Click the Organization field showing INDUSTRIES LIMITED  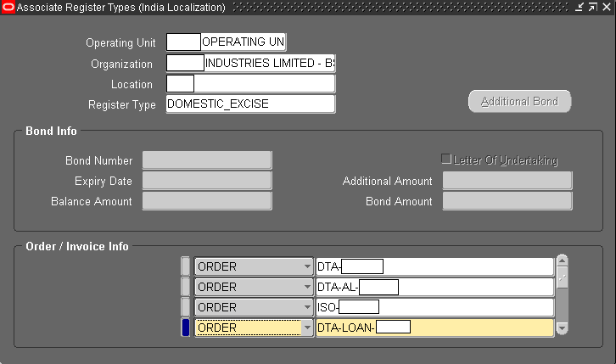[x=250, y=64]
